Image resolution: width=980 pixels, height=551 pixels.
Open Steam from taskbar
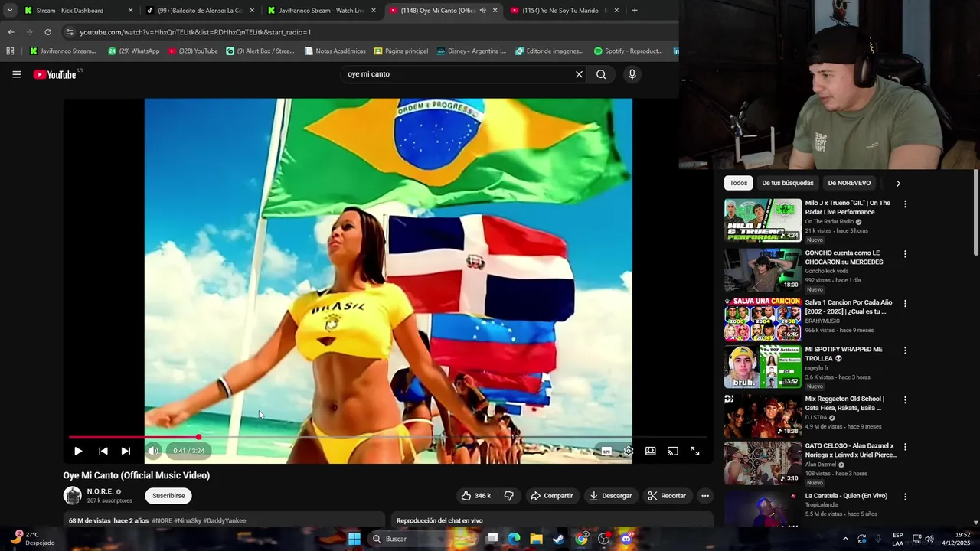pyautogui.click(x=559, y=539)
